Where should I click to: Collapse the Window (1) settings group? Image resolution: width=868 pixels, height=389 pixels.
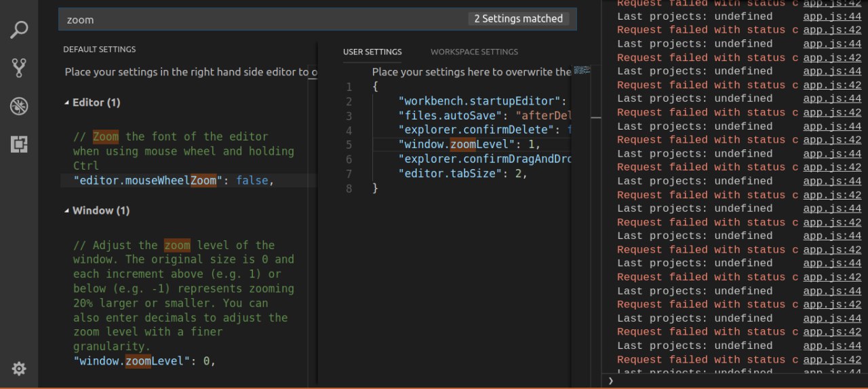coord(96,210)
